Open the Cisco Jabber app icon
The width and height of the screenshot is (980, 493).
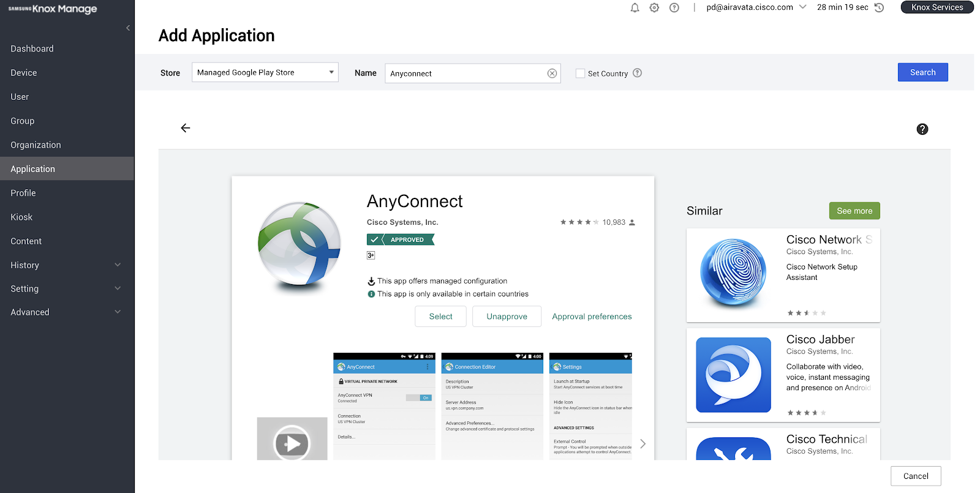coord(733,375)
